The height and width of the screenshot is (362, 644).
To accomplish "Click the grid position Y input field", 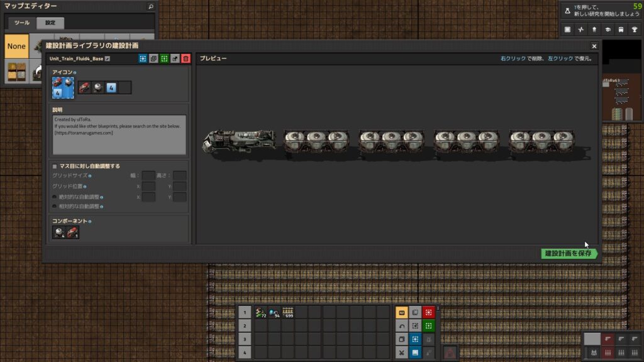I will pos(179,186).
